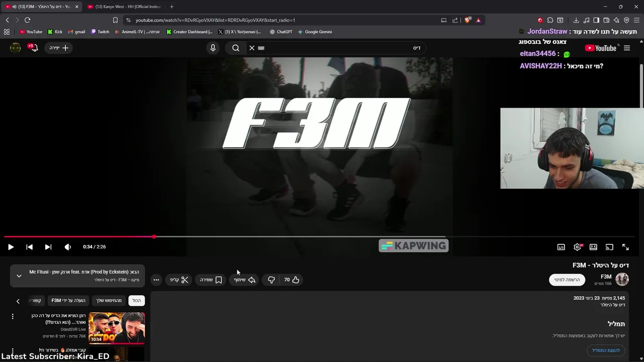Open the extensions puzzle piece icon

[550, 20]
